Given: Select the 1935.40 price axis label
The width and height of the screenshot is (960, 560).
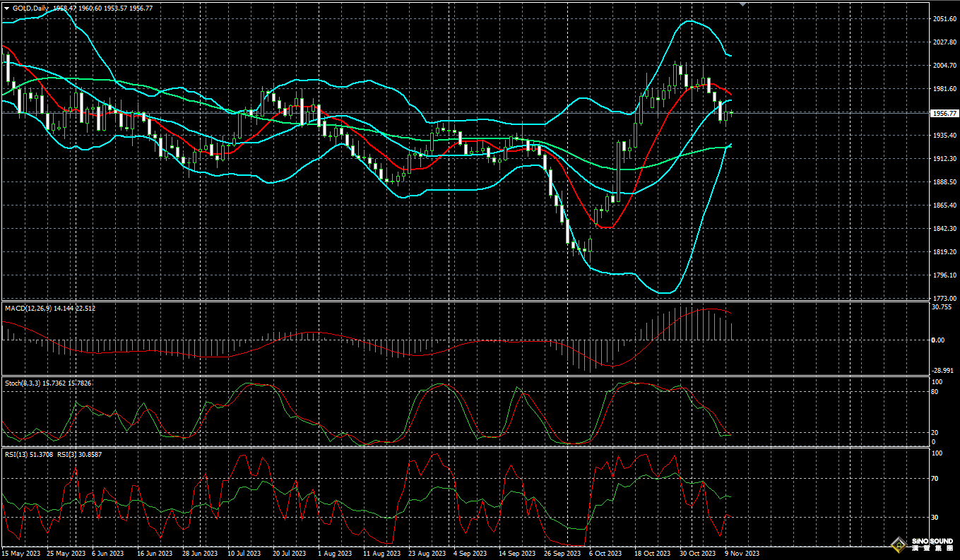Looking at the screenshot, I should [944, 136].
